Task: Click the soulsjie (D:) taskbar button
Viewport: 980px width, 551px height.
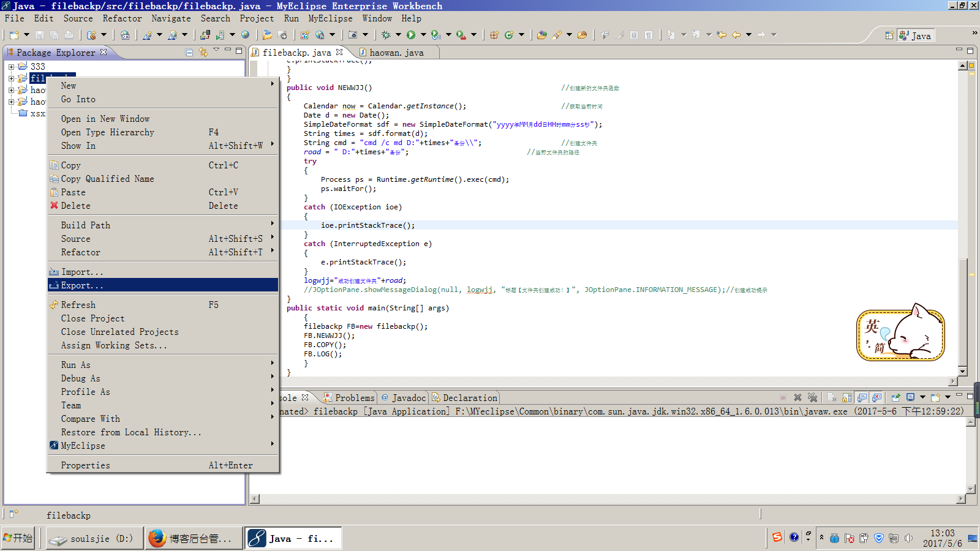Action: point(95,538)
